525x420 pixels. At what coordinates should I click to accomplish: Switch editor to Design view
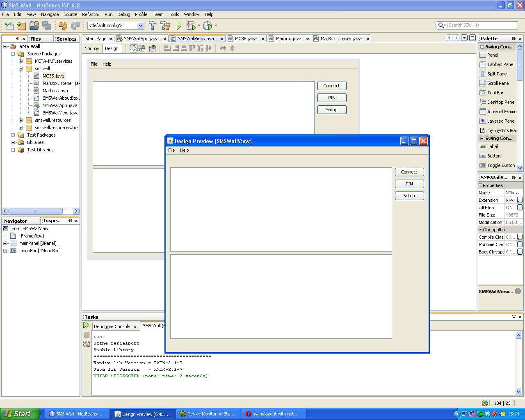(x=112, y=48)
